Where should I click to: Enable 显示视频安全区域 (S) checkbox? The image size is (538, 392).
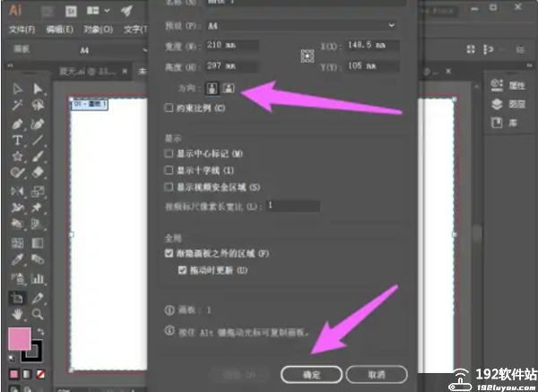169,187
